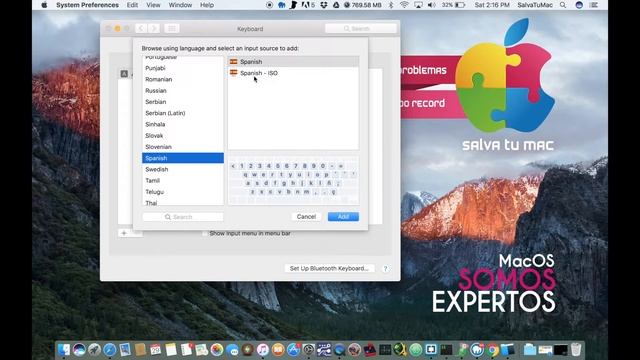
Task: Open App Store in the Dock
Action: coord(293,350)
